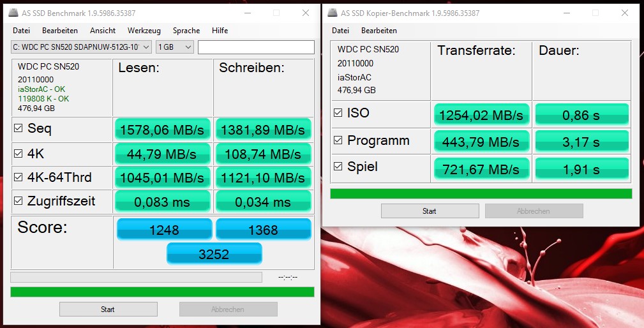The image size is (644, 328).
Task: Click the Programm transfer rate 443,79 MB/s
Action: point(481,142)
